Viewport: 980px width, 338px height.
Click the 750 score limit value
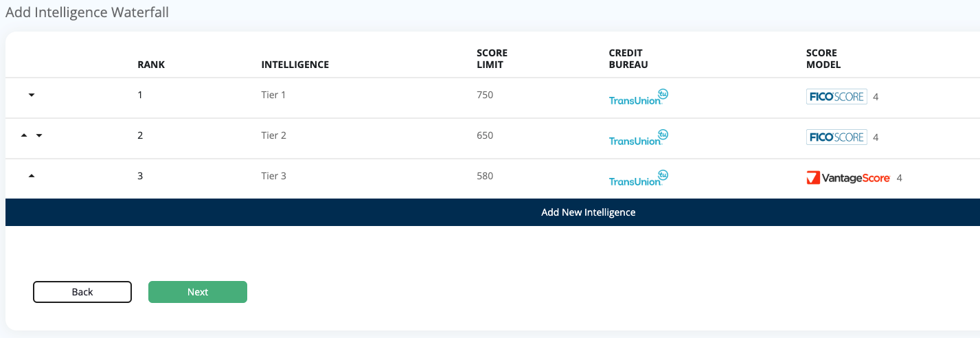coord(485,95)
